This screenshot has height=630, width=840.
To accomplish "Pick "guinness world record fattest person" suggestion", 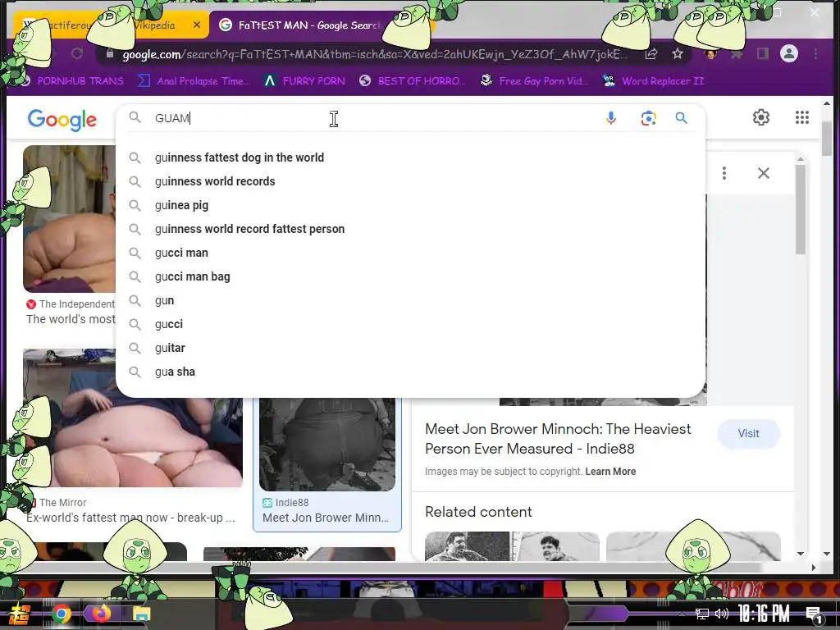I will [x=410, y=229].
